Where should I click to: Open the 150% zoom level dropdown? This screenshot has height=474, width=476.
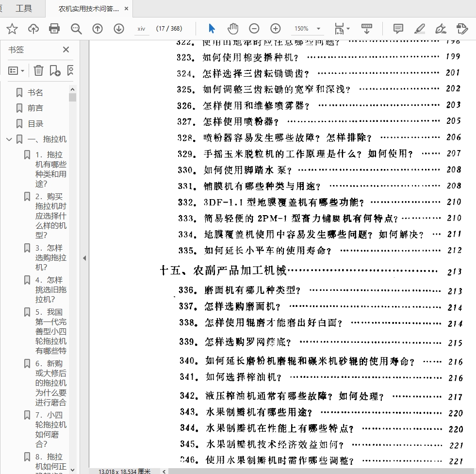[x=318, y=29]
